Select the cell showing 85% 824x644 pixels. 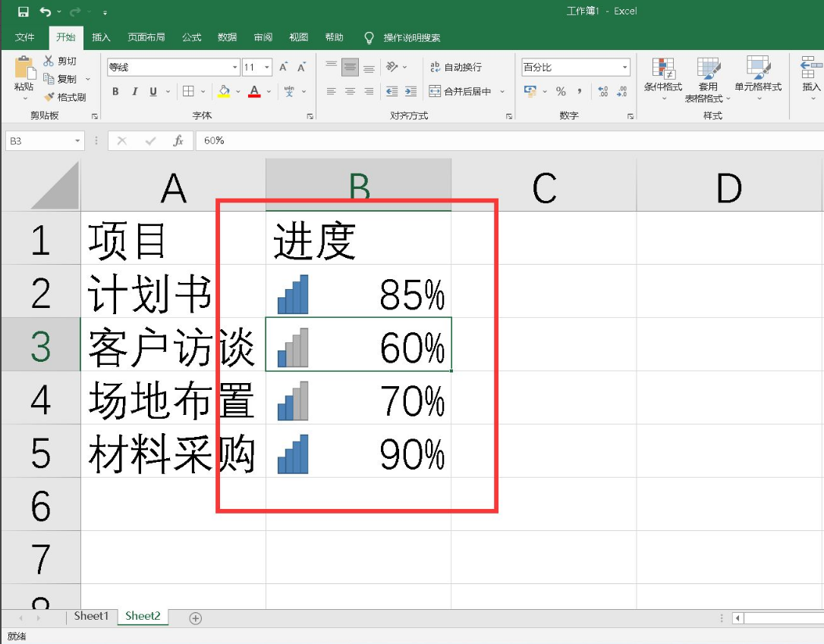point(358,291)
